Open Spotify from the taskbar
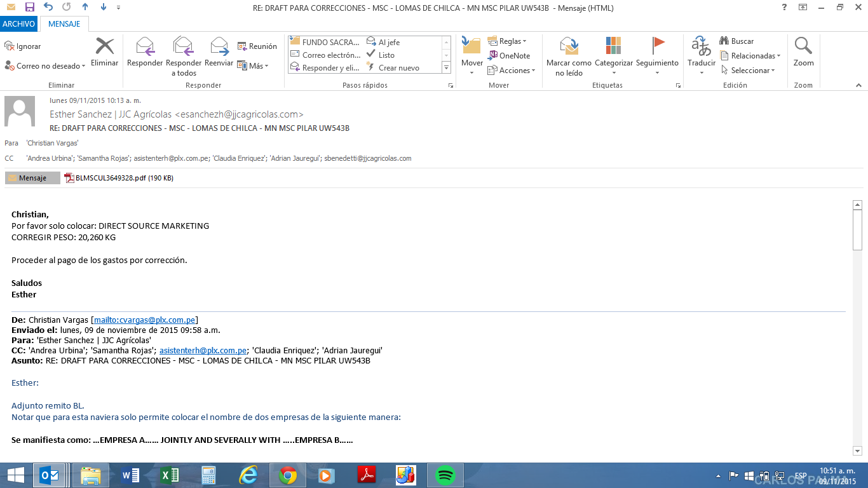The image size is (868, 488). 446,475
